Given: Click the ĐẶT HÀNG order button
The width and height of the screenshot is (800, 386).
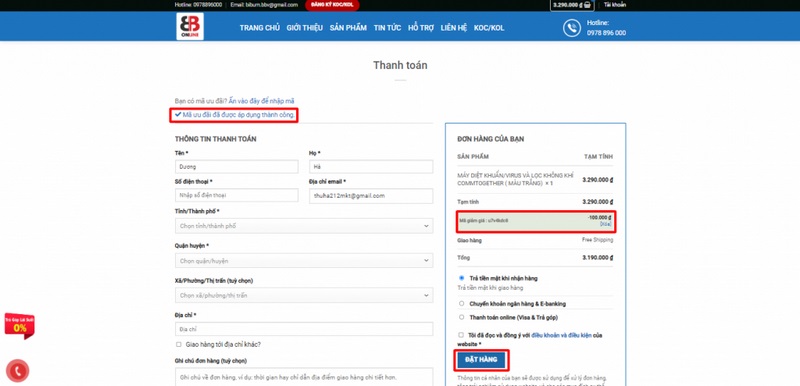Looking at the screenshot, I should (x=481, y=359).
